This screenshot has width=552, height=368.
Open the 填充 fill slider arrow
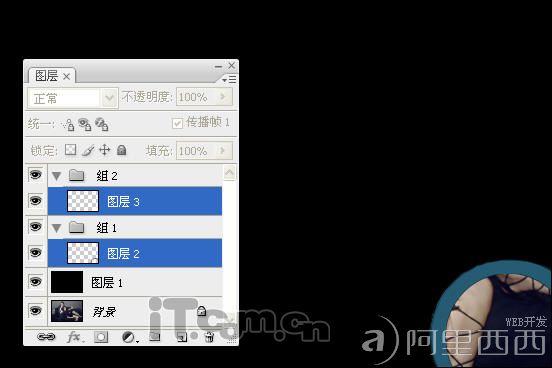[x=222, y=150]
